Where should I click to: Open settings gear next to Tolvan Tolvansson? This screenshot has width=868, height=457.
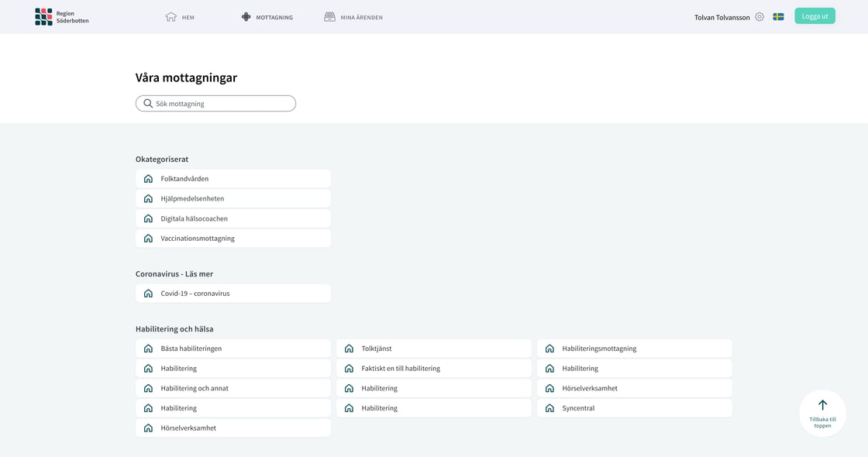pos(759,17)
